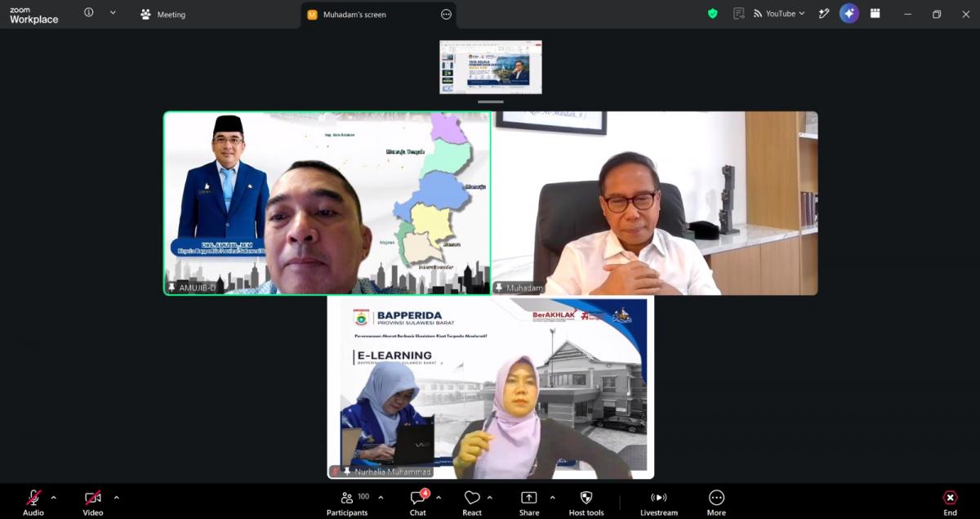The width and height of the screenshot is (980, 519).
Task: Click the green encryption shield icon
Action: (x=712, y=13)
